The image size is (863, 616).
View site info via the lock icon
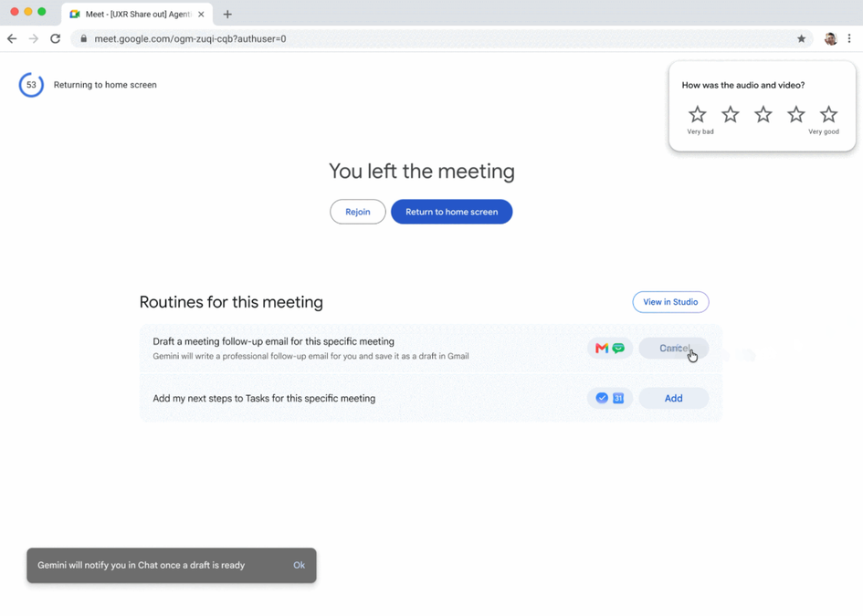point(84,38)
